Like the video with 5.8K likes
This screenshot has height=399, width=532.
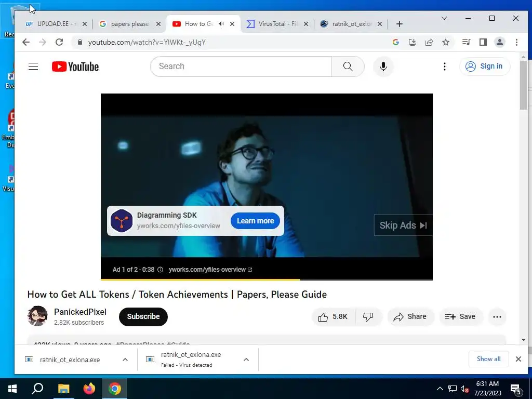click(333, 316)
